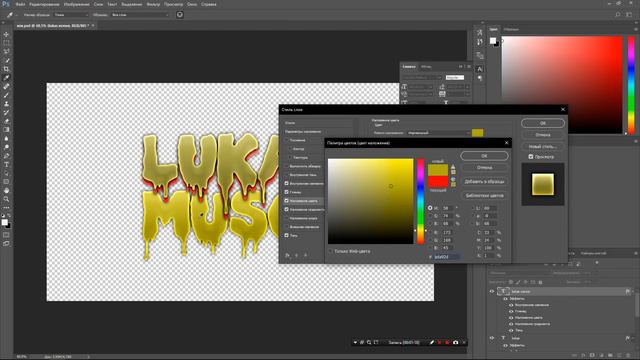Uncheck the Тень style checkbox

287,236
